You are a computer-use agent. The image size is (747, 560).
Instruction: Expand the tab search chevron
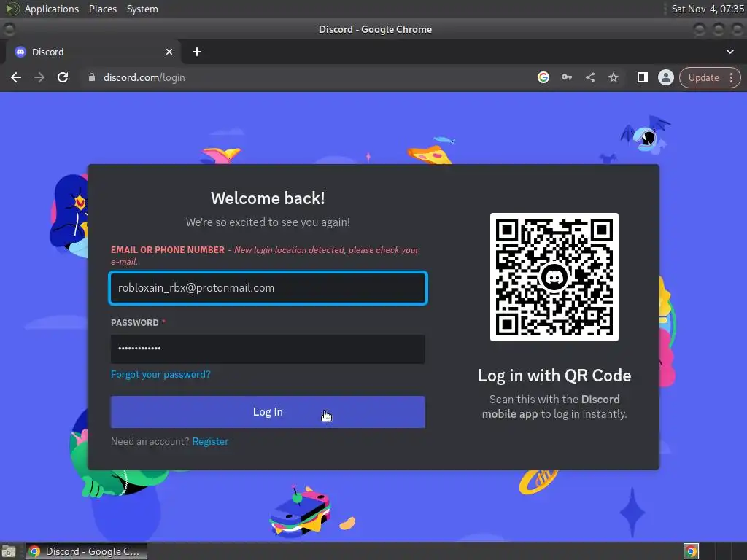click(729, 52)
